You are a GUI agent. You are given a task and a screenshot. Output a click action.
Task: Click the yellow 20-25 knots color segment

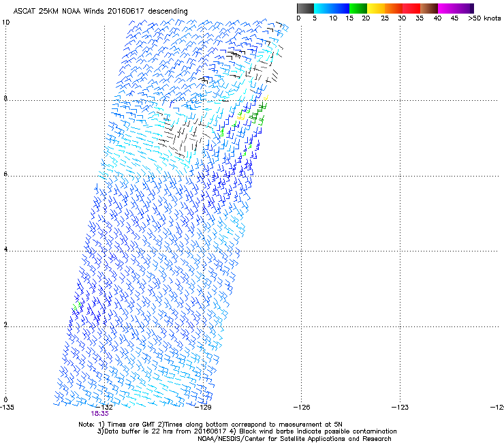(376, 8)
